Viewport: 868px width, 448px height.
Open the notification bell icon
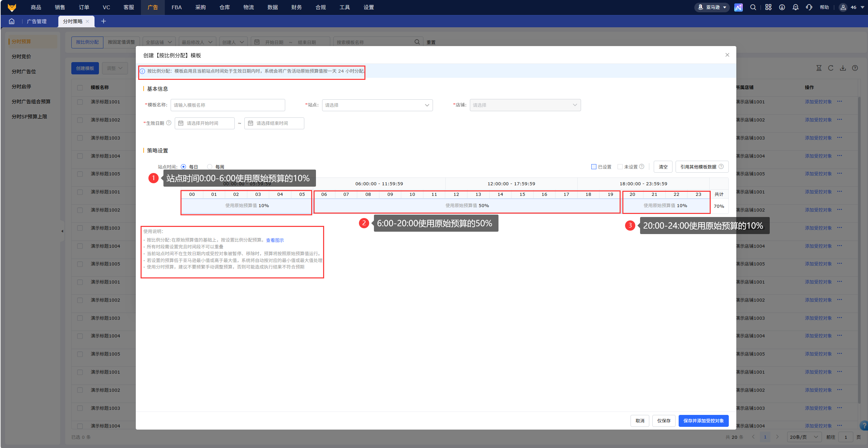[x=796, y=7]
